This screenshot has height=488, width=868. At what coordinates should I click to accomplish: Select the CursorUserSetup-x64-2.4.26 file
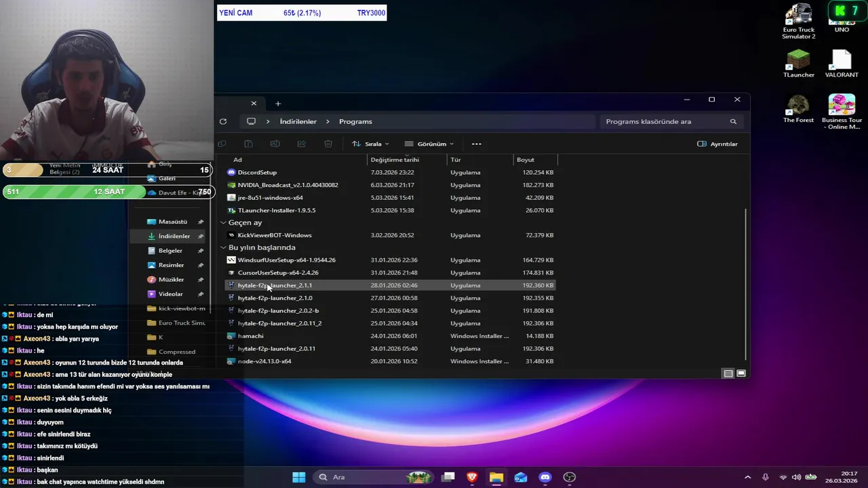(x=390, y=272)
